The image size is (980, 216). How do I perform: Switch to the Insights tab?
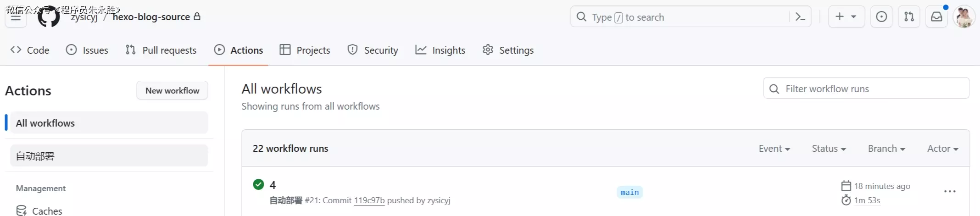coord(440,50)
